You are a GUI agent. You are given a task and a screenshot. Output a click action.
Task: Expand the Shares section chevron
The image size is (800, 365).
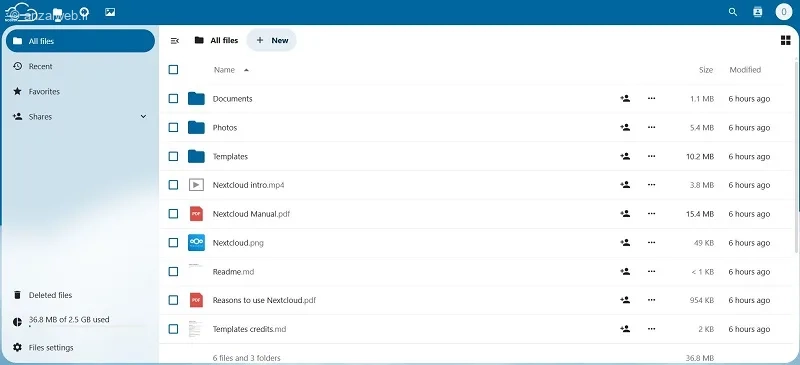coord(143,116)
